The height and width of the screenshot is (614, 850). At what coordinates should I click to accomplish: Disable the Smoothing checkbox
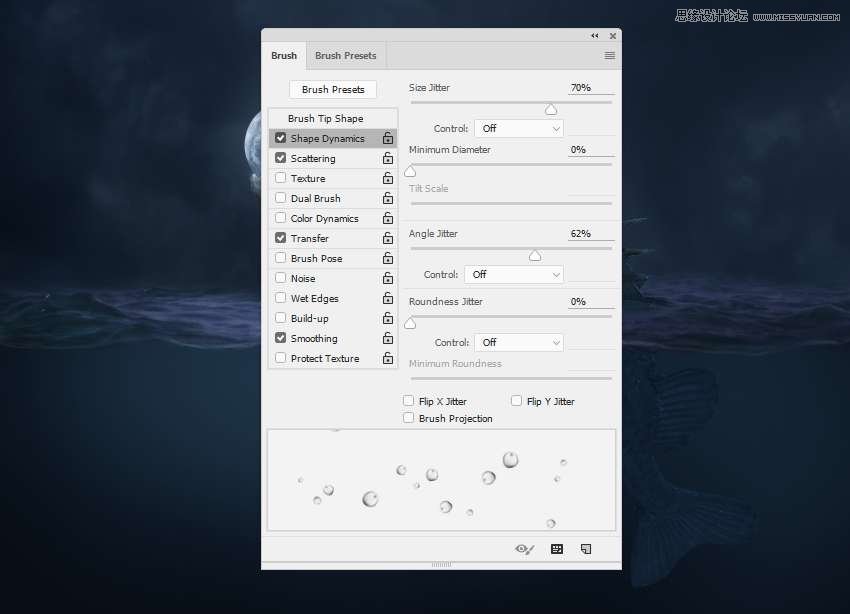coord(281,338)
